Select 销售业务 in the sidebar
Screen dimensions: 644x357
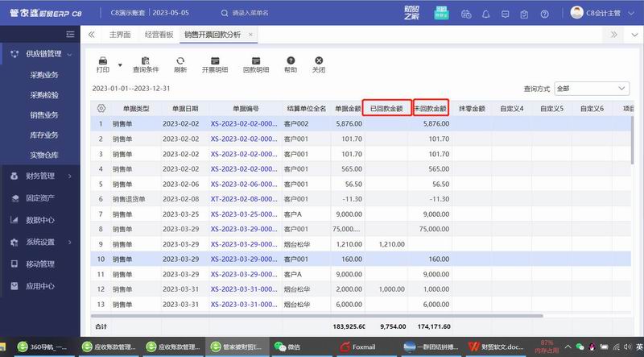(44, 115)
